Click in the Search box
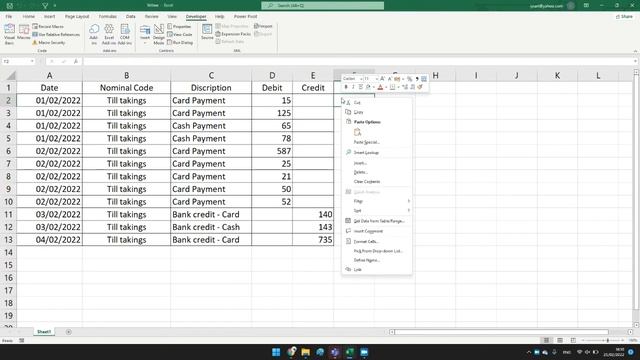640x360 pixels. point(322,6)
